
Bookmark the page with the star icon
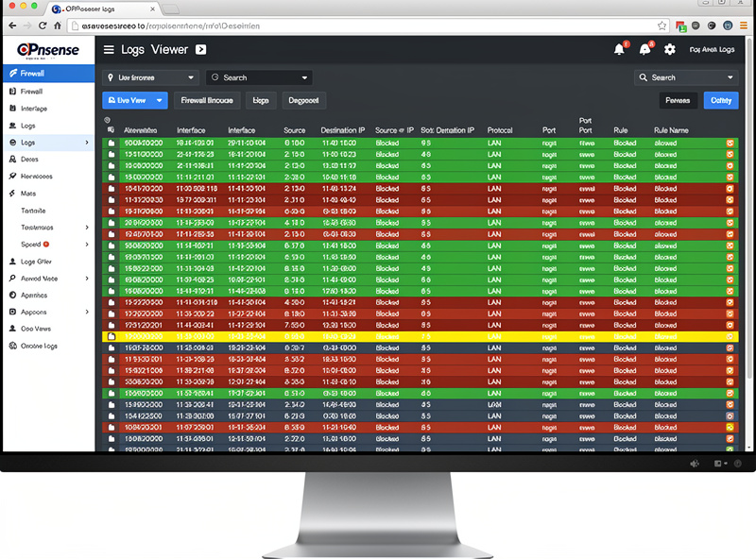[x=662, y=25]
